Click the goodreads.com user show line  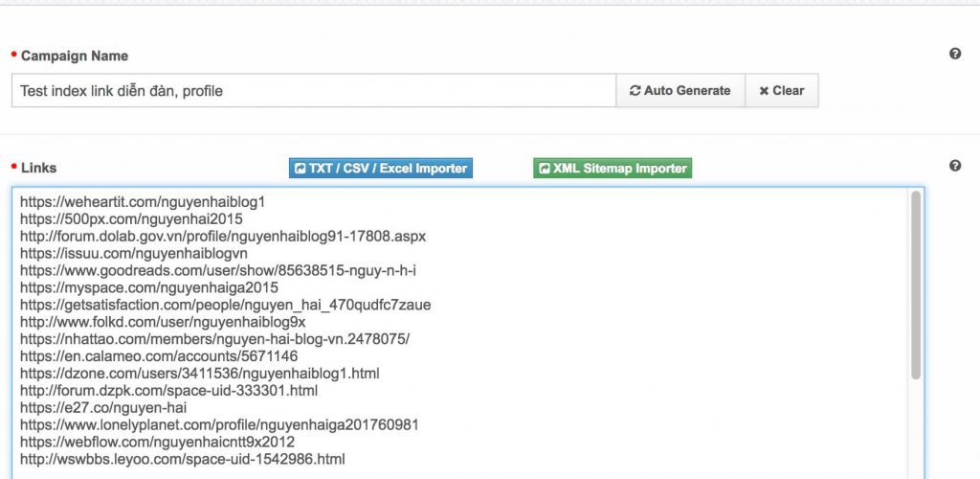(x=218, y=271)
